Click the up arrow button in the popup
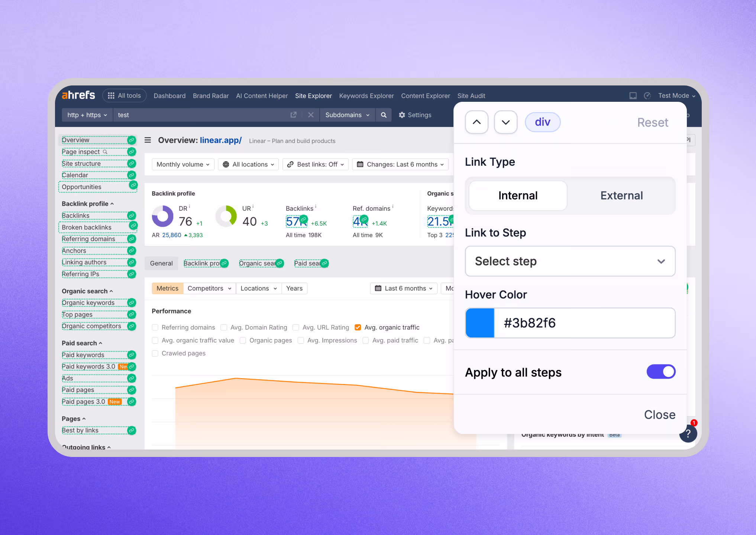Screen dimensions: 756x535 click(476, 122)
